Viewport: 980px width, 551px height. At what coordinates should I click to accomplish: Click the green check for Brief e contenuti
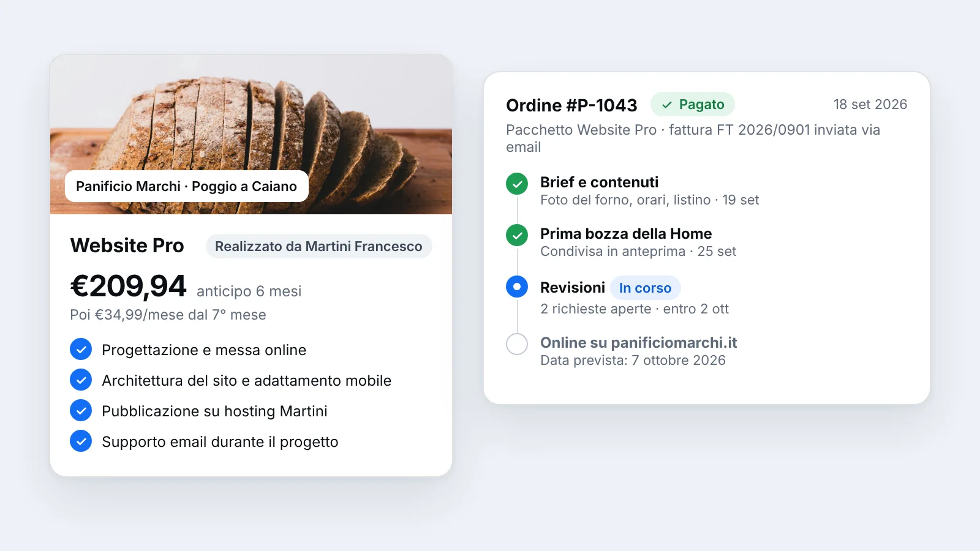click(517, 184)
